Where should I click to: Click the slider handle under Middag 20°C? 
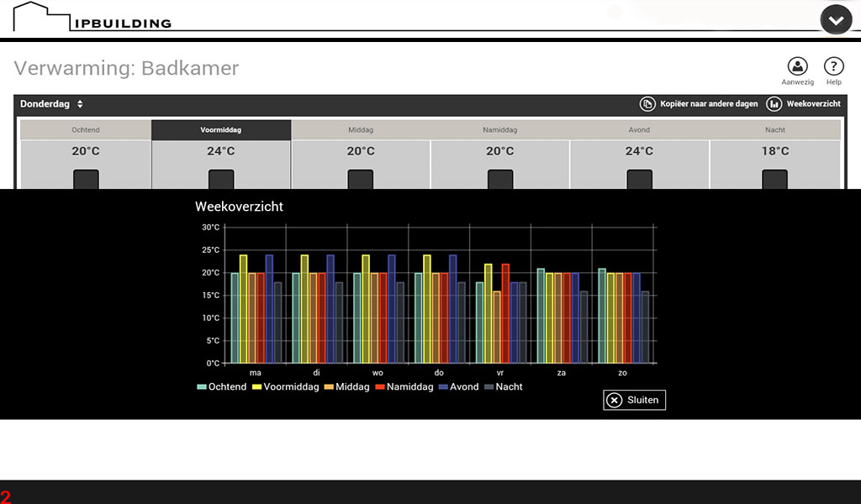click(361, 179)
